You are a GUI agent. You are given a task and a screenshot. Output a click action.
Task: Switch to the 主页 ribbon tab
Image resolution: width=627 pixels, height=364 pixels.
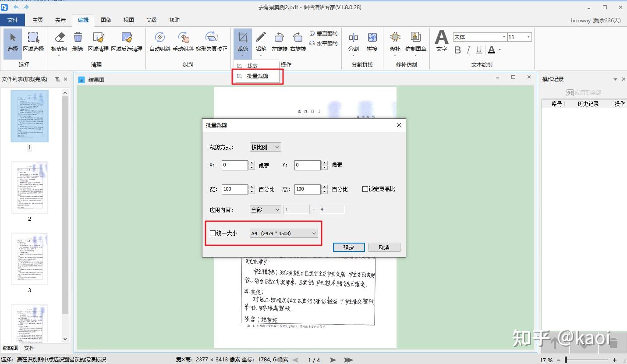[x=38, y=20]
